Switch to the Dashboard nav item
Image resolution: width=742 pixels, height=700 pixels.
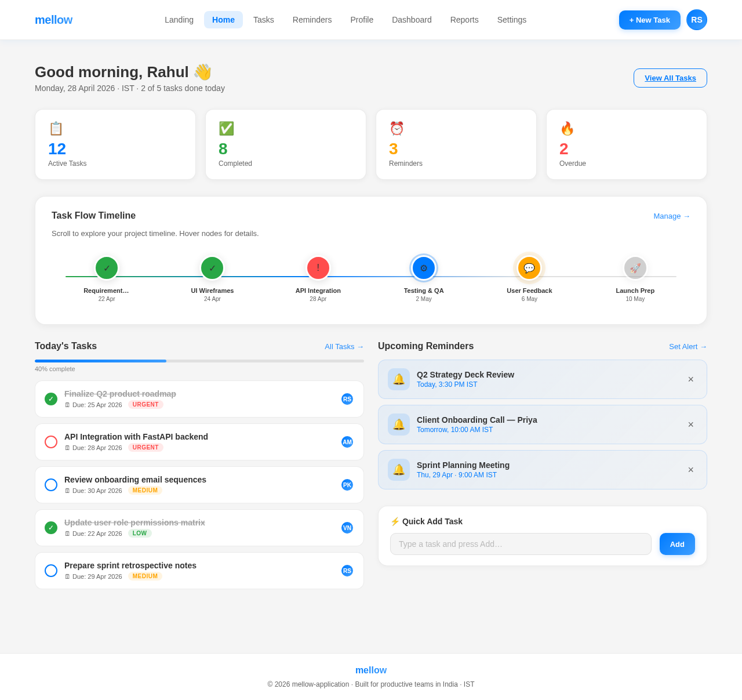point(412,20)
